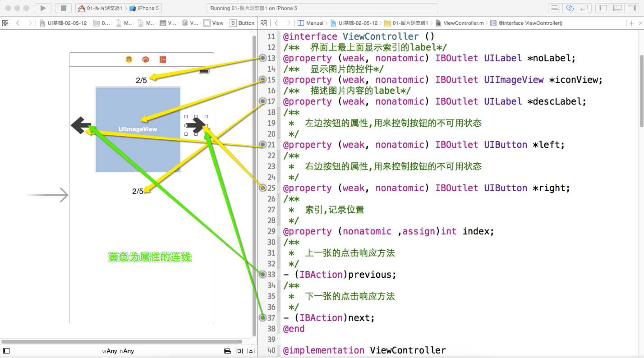This screenshot has width=644, height=358.
Task: Choose the iPhone 5 run destination
Action: click(x=144, y=8)
